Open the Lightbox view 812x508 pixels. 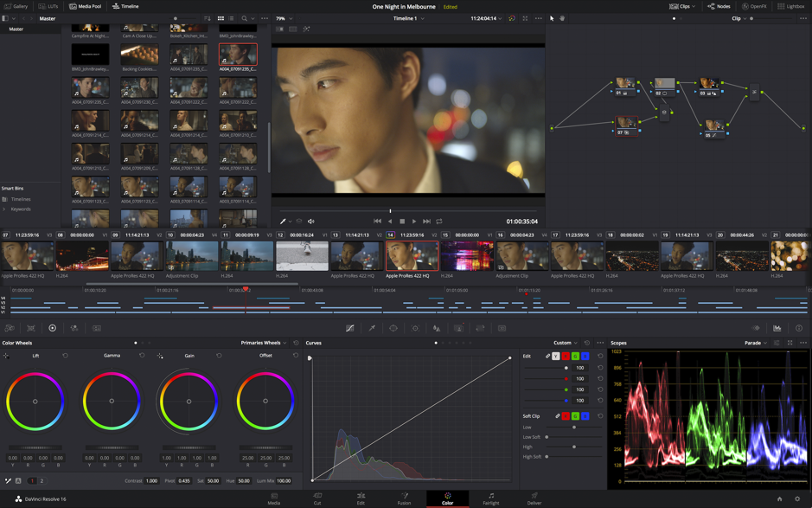click(x=795, y=6)
